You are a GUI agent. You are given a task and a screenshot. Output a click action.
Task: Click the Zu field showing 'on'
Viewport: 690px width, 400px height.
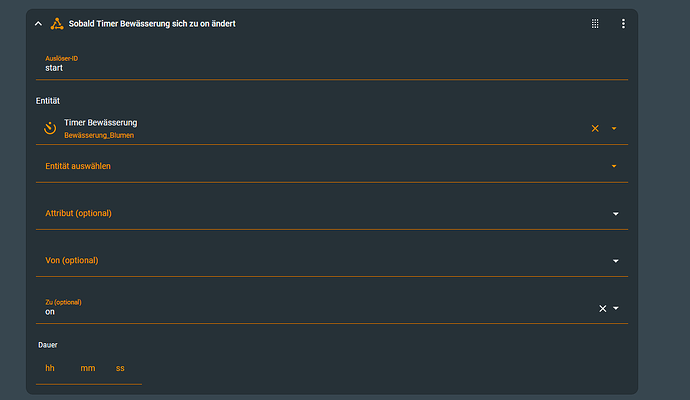point(300,310)
